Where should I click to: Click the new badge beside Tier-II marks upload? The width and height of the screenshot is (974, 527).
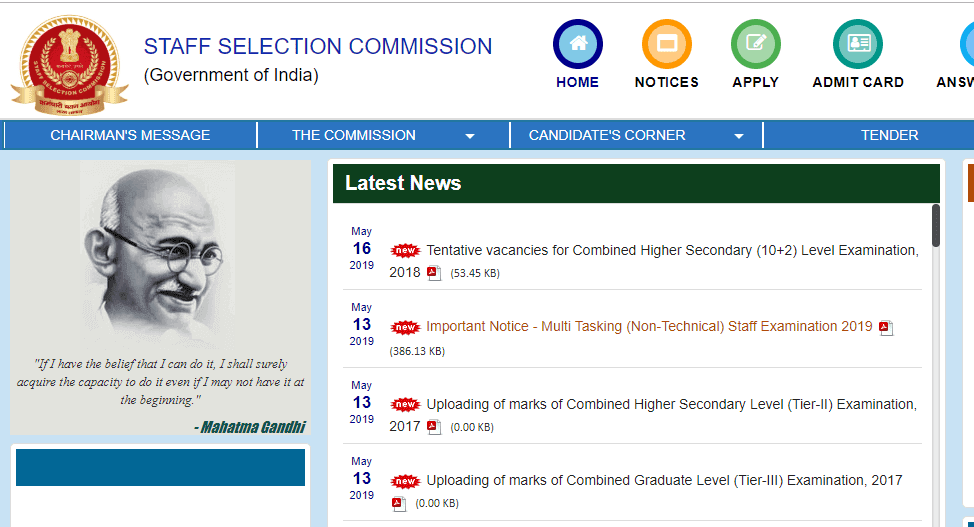(x=405, y=405)
